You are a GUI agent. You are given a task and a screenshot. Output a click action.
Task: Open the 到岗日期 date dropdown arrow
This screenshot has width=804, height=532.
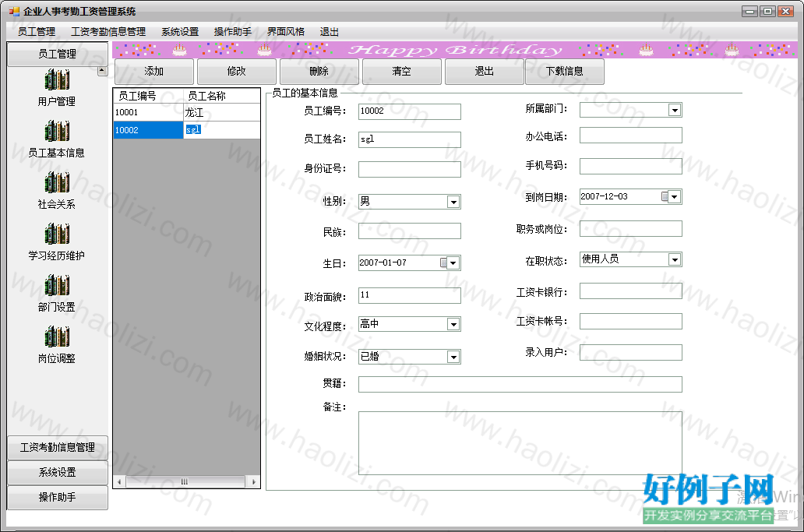click(675, 197)
